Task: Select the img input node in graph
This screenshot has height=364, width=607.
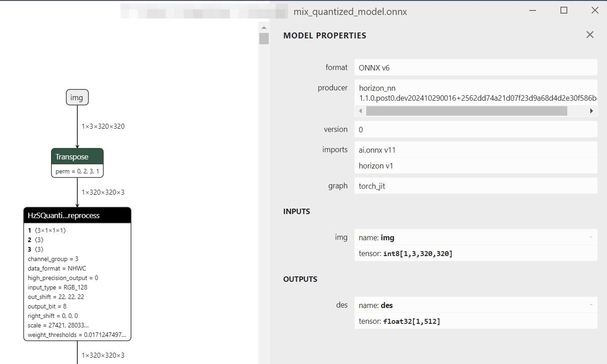Action: (x=77, y=98)
